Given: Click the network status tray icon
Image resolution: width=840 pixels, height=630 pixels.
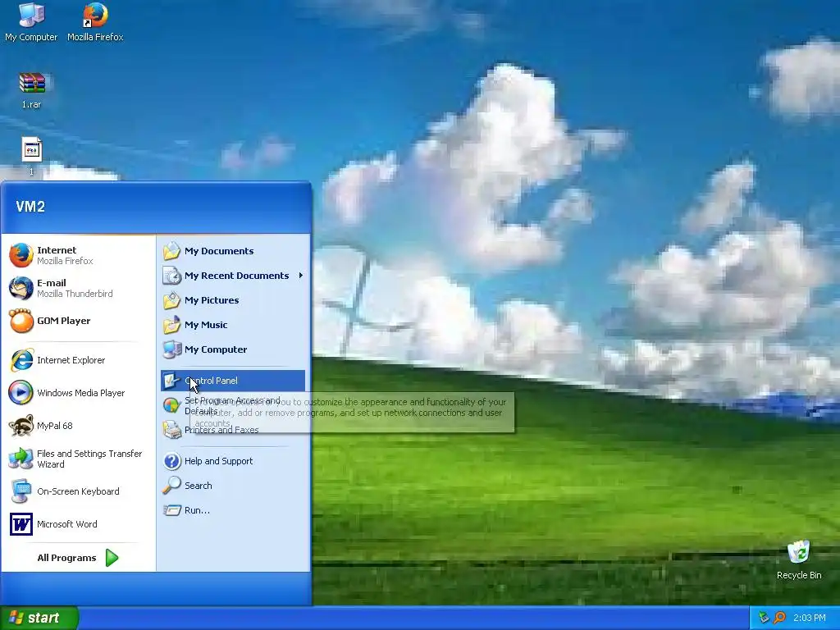Looking at the screenshot, I should coord(764,618).
